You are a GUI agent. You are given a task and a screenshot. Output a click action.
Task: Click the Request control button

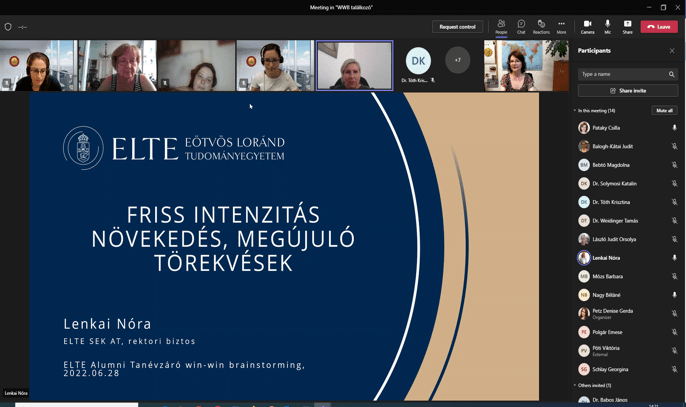pyautogui.click(x=458, y=27)
